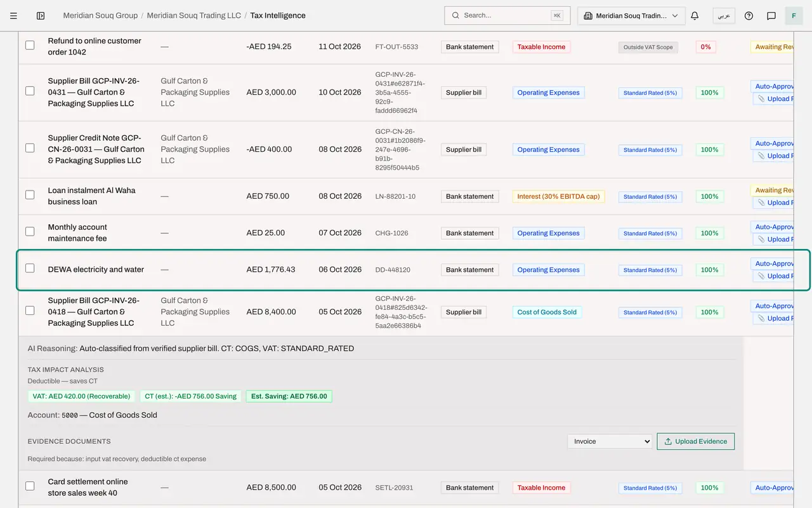Image resolution: width=812 pixels, height=508 pixels.
Task: Open the Meridian Souq Trading company dropdown
Action: (631, 16)
